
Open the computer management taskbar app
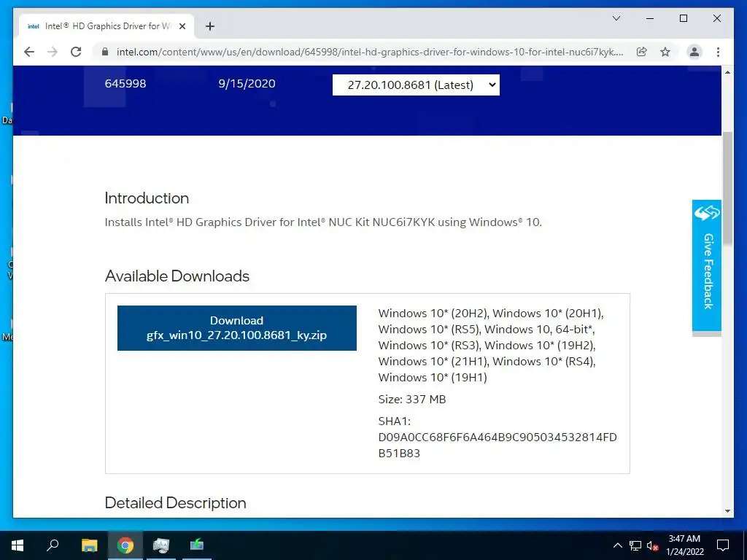(161, 545)
